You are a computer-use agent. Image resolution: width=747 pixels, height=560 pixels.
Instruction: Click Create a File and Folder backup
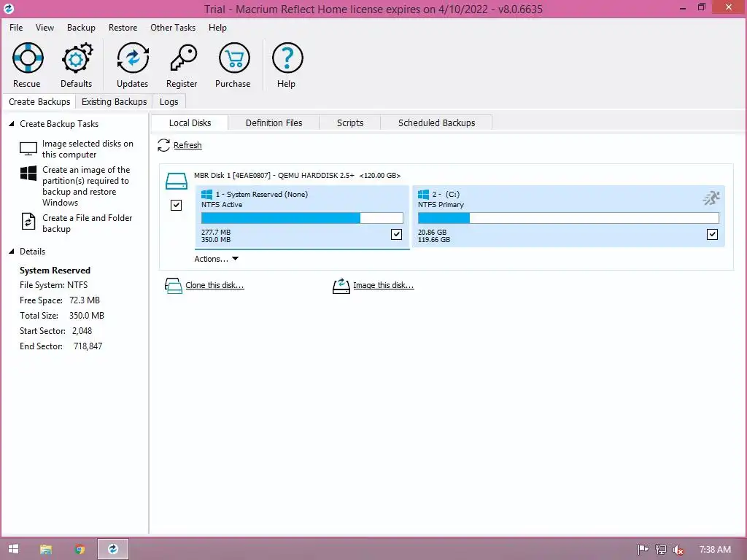pyautogui.click(x=88, y=223)
